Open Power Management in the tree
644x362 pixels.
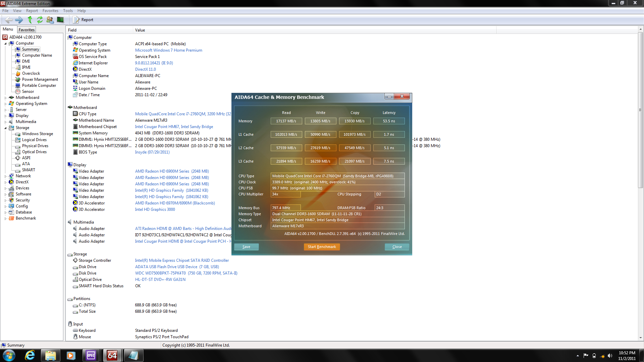click(40, 79)
